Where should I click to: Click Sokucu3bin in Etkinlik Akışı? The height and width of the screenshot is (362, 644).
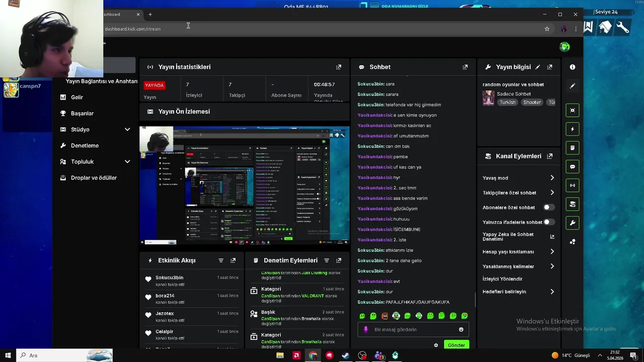click(x=169, y=278)
